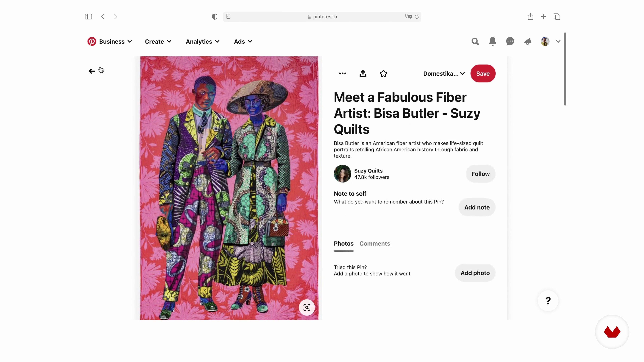Click the Pinterest search magnifier icon

coord(475,41)
